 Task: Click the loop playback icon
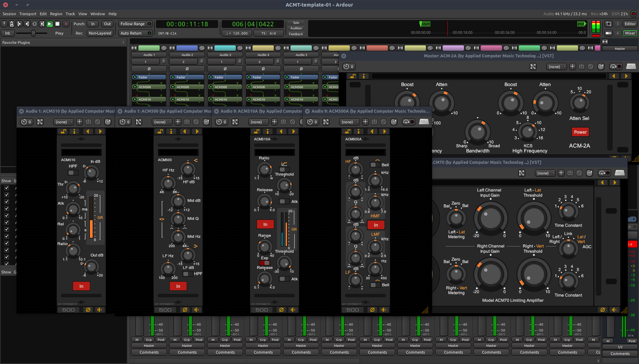tap(35, 24)
